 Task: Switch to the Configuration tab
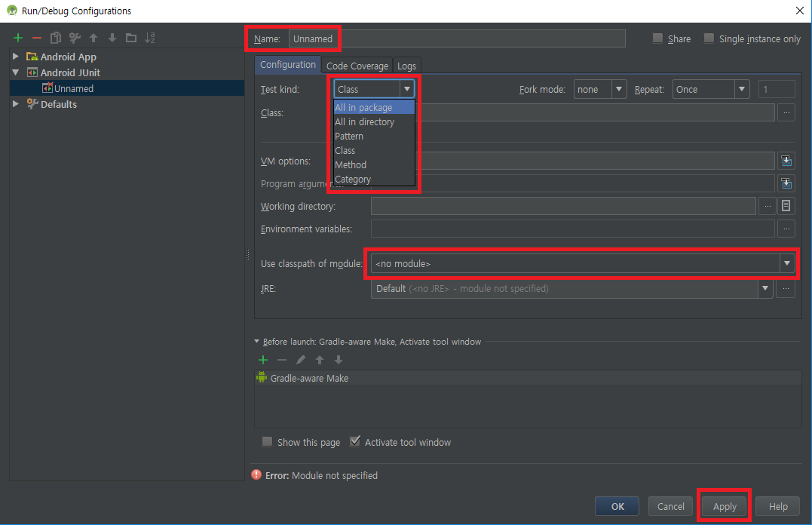click(x=287, y=65)
